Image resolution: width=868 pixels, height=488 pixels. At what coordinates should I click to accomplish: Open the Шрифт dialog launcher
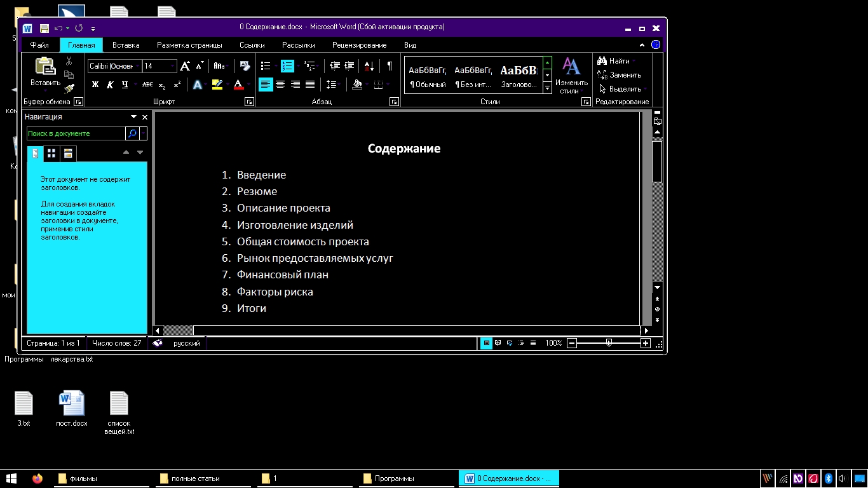249,102
